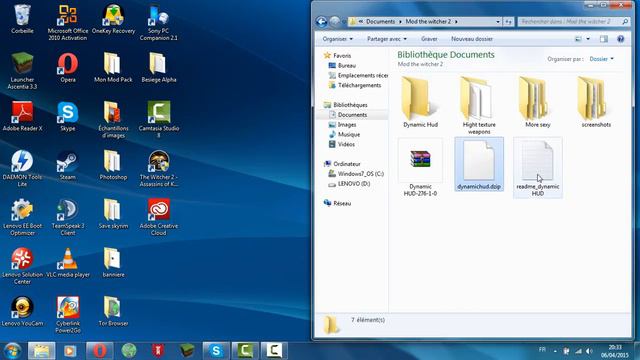The image size is (640, 360).
Task: Open Lenovo Solution Center desktop icon
Action: [22, 266]
